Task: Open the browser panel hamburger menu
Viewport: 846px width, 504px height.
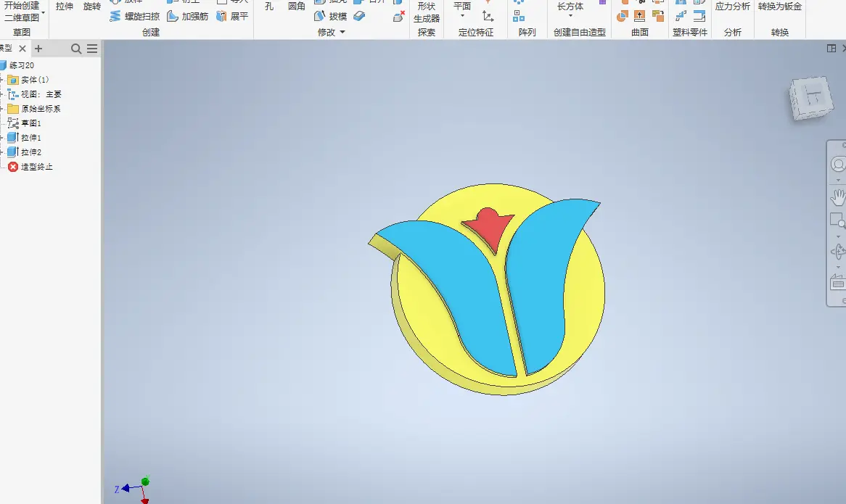Action: click(92, 49)
